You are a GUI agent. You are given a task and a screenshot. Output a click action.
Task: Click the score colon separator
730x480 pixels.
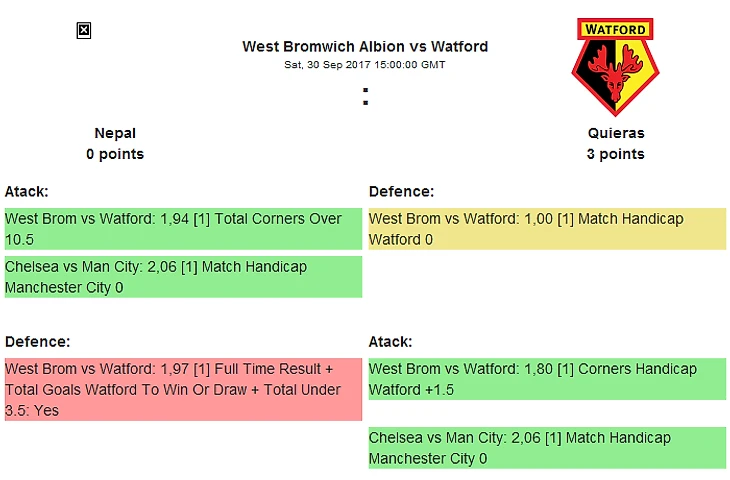point(365,96)
